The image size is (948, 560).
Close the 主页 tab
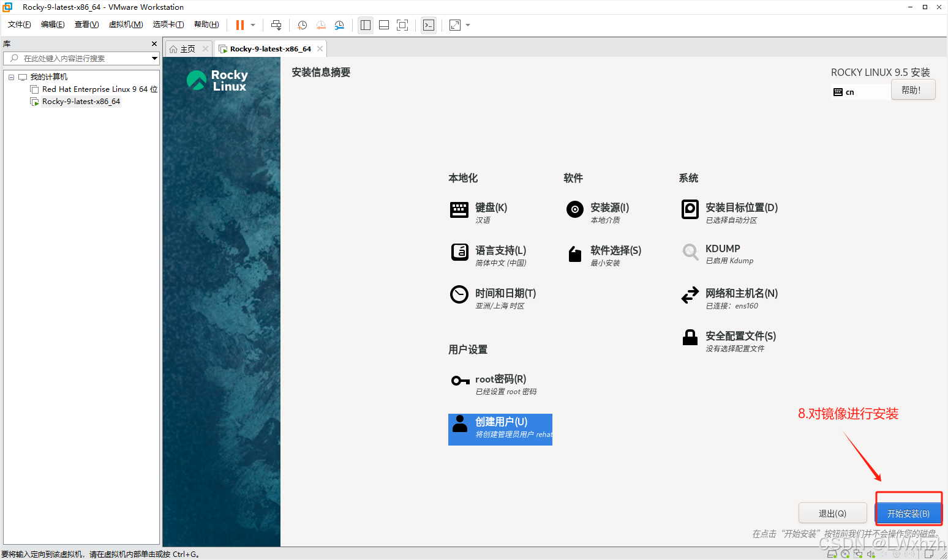205,49
